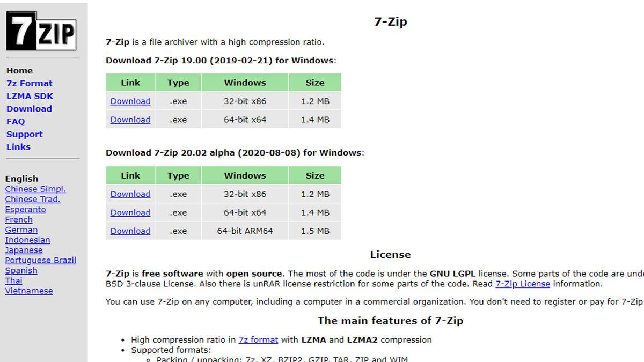Screen dimensions: 644x362
Task: Open the 7z Format page
Action: click(x=30, y=83)
